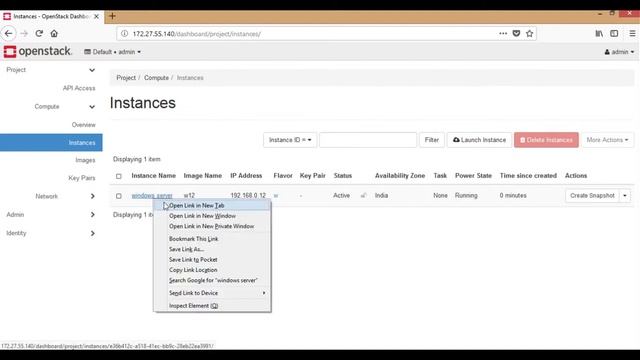Open the admin user menu dropdown

click(619, 52)
